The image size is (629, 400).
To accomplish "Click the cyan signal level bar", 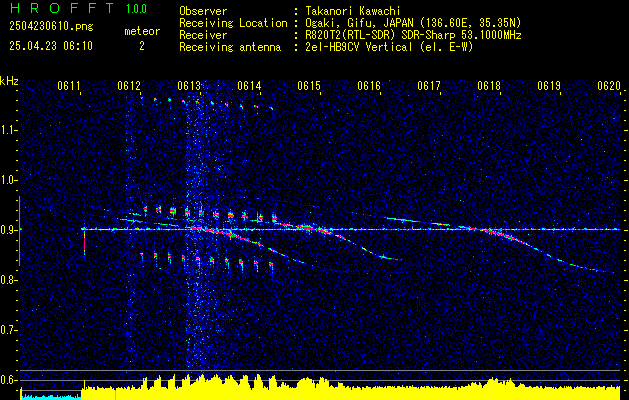I will (x=51, y=397).
